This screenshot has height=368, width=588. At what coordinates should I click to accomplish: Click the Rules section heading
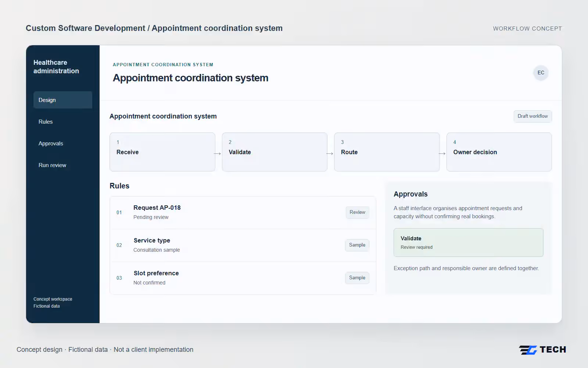119,186
